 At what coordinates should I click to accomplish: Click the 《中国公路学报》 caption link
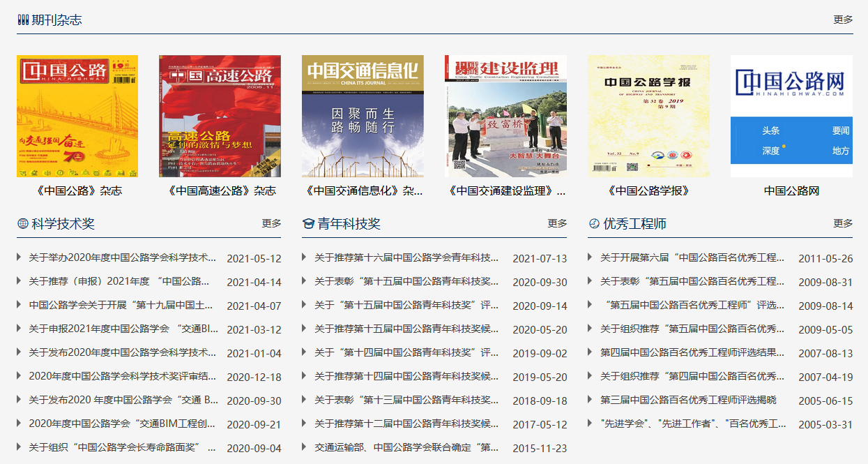click(648, 190)
